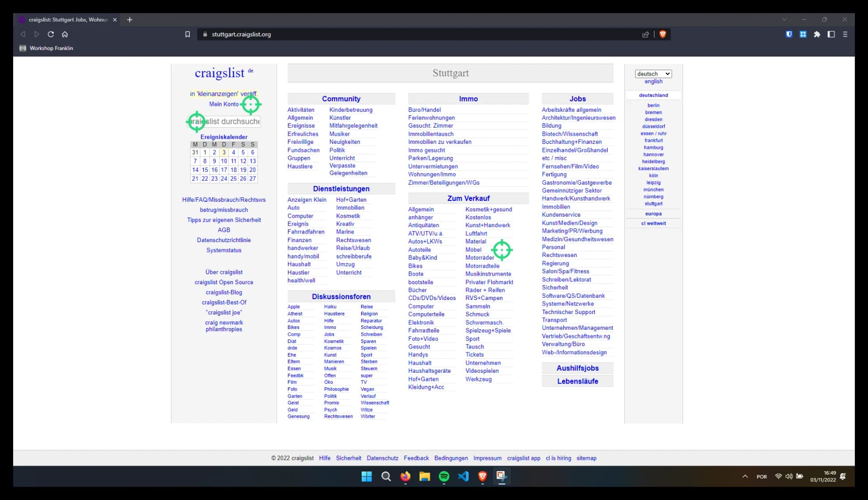
Task: Reload the page using the refresh icon
Action: pyautogui.click(x=51, y=34)
